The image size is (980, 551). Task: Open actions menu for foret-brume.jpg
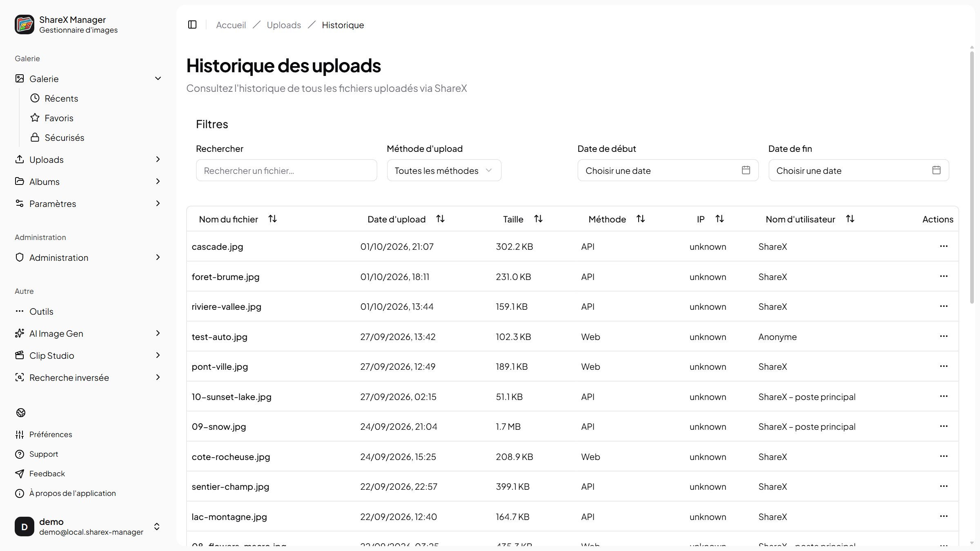point(944,276)
